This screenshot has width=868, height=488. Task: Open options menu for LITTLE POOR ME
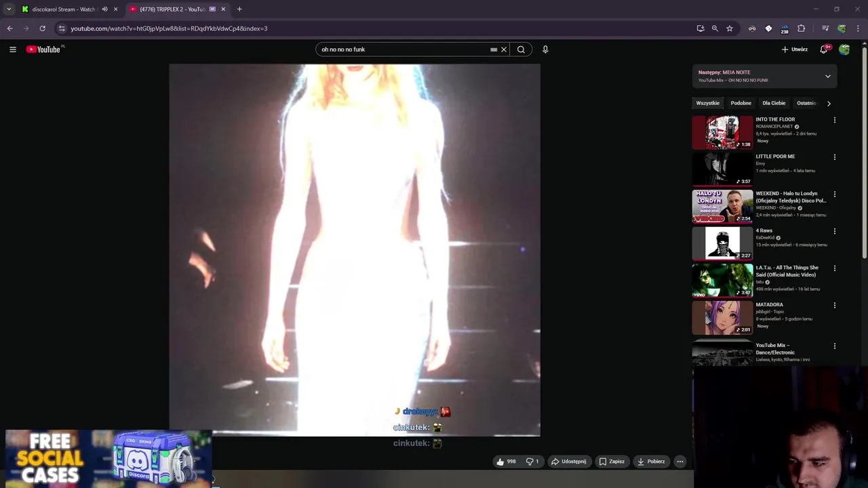point(835,157)
